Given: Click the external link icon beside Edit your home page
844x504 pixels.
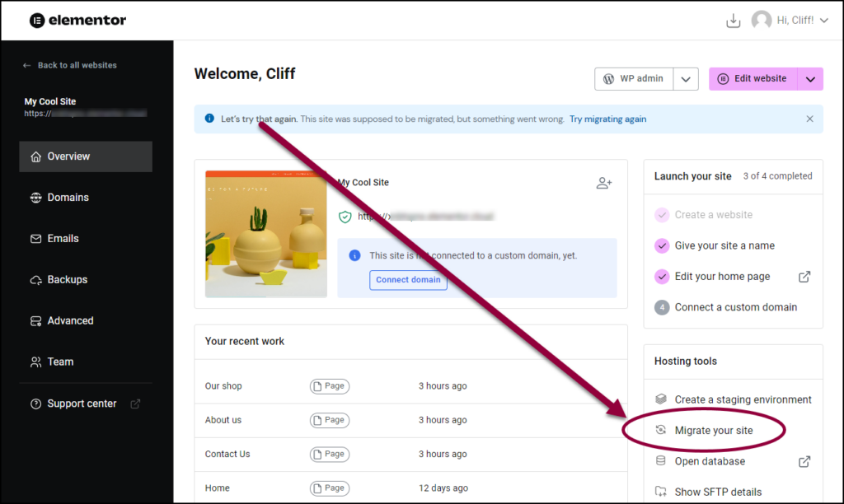Looking at the screenshot, I should (x=804, y=277).
